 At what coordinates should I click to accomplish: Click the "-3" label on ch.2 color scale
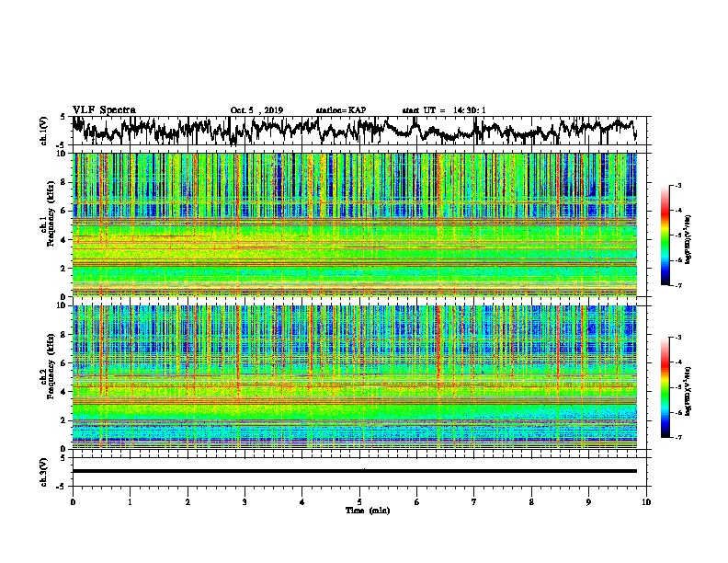pos(677,338)
